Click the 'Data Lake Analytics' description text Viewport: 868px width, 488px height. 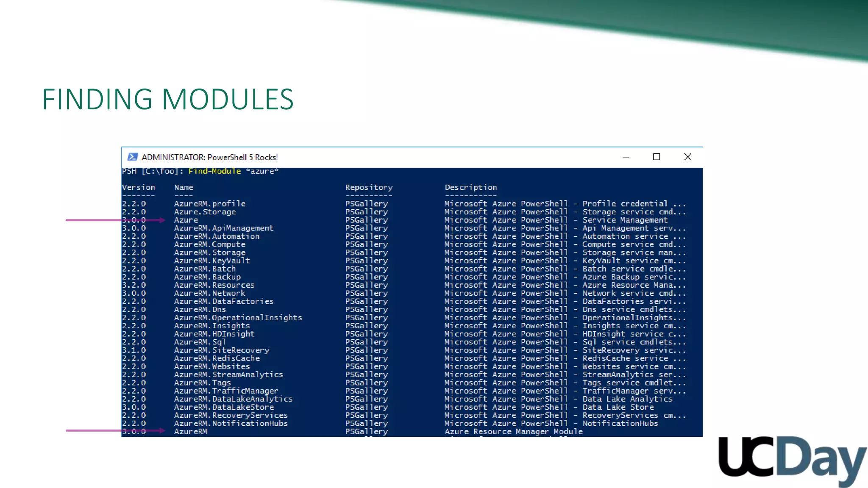pos(628,399)
